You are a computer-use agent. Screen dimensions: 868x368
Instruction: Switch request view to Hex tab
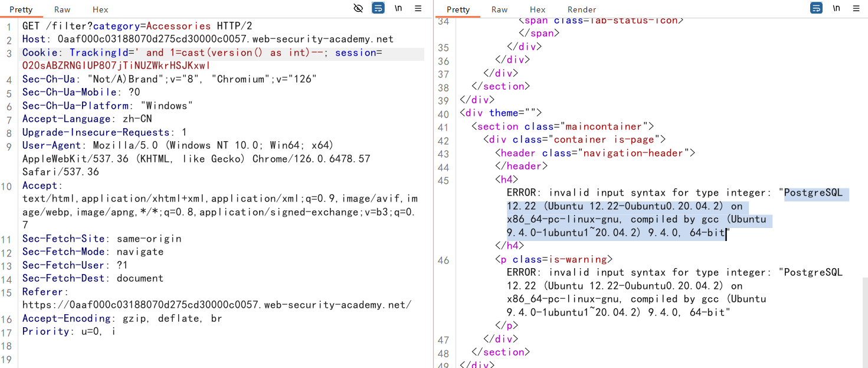[100, 9]
